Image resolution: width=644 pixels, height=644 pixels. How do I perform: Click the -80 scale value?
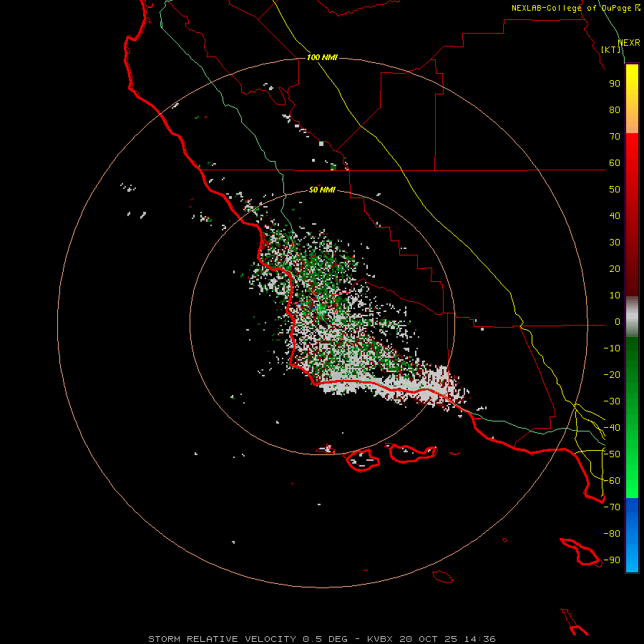tap(612, 534)
